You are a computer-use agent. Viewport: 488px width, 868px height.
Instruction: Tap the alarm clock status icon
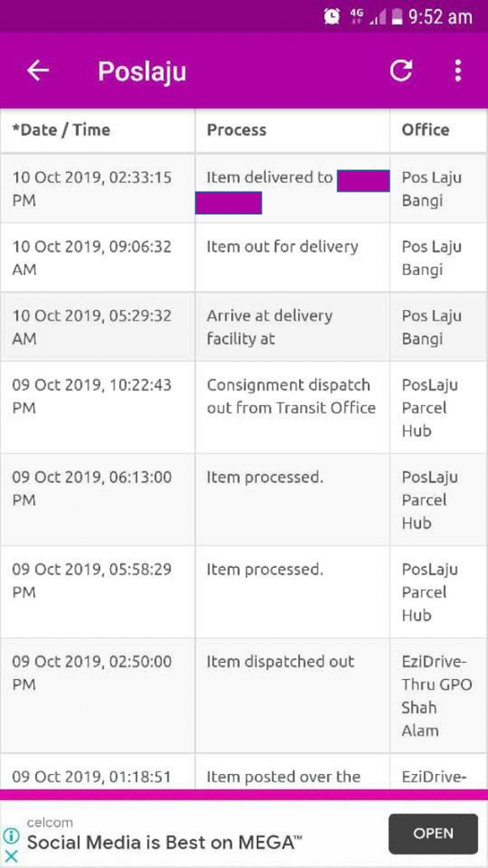[x=332, y=17]
